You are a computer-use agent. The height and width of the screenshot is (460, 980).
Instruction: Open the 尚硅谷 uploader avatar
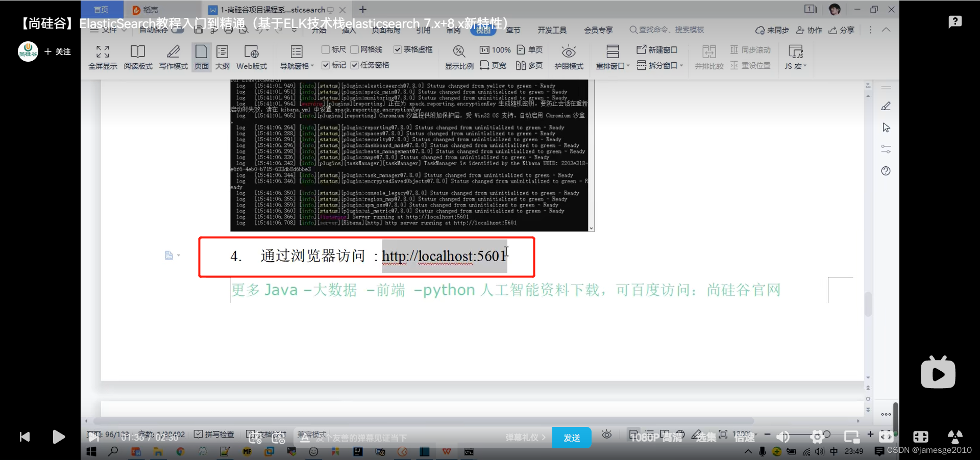click(28, 52)
